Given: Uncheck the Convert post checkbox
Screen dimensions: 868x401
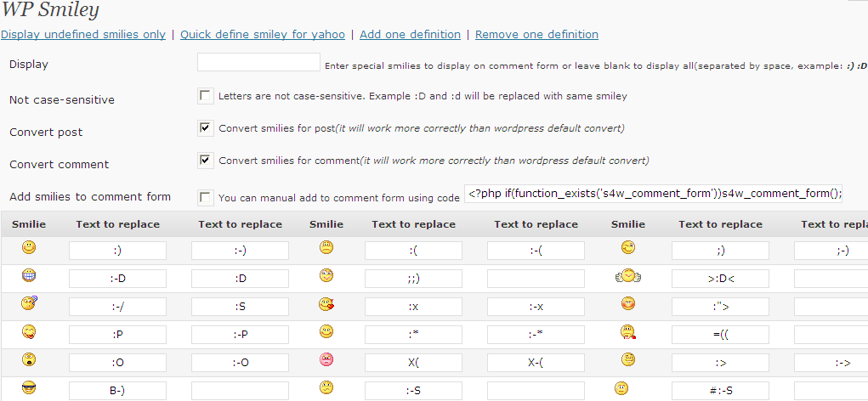Looking at the screenshot, I should (206, 127).
